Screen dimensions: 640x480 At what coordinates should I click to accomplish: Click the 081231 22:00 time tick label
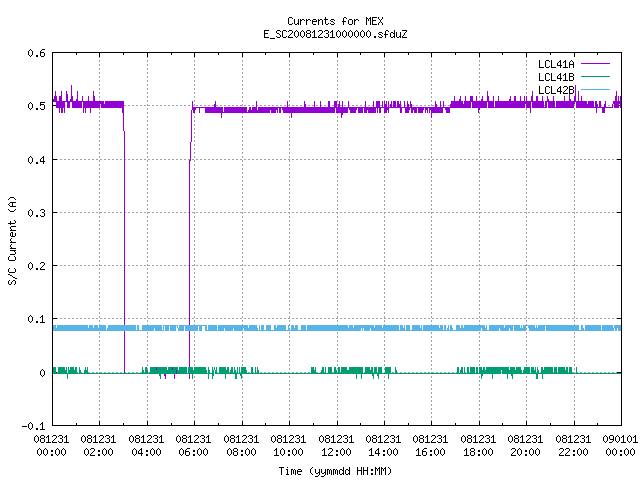(573, 446)
